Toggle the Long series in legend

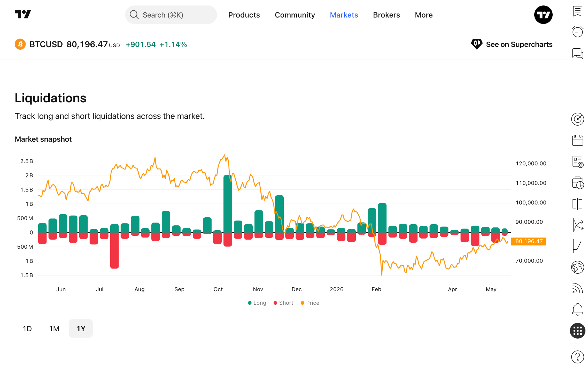click(x=257, y=303)
